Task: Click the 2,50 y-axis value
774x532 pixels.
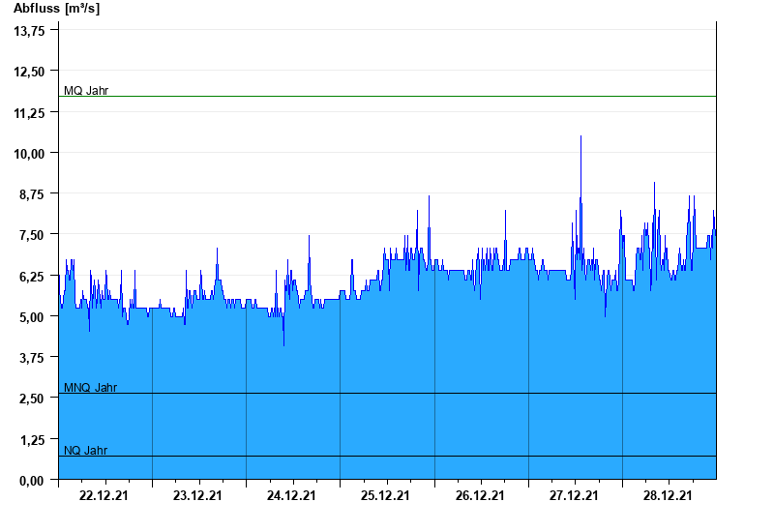Action: point(32,399)
